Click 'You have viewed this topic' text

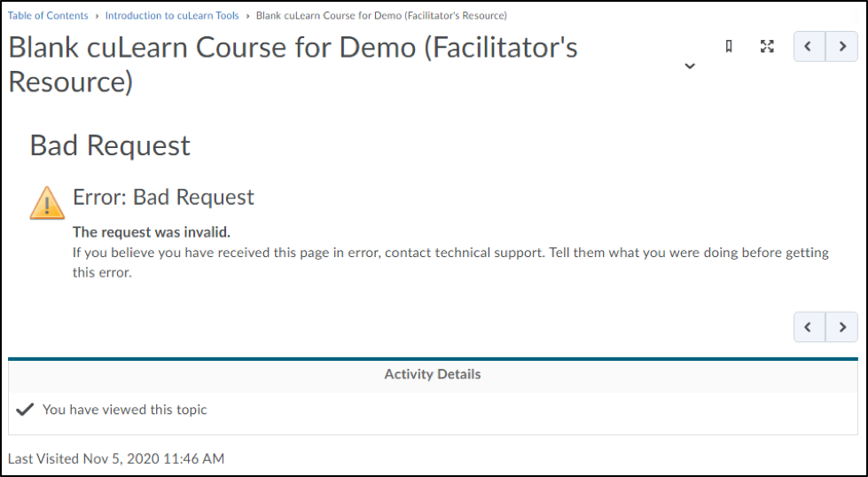point(125,410)
